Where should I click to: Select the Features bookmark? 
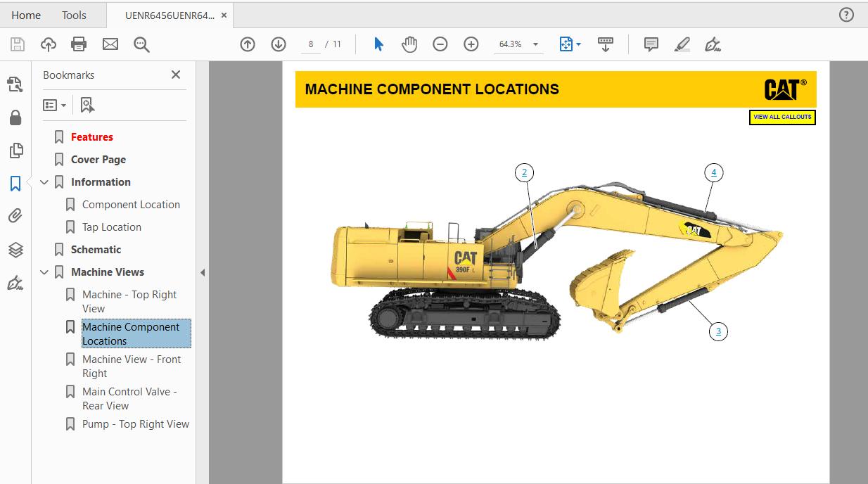tap(91, 136)
